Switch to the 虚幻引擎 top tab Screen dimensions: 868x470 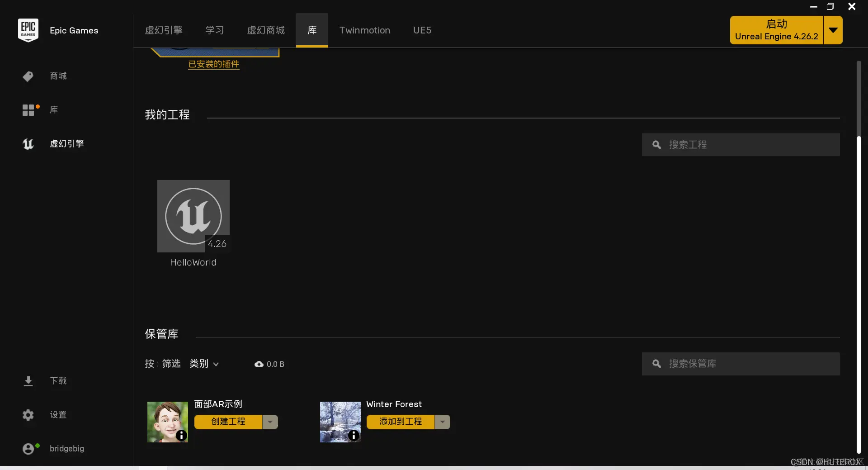(x=164, y=30)
